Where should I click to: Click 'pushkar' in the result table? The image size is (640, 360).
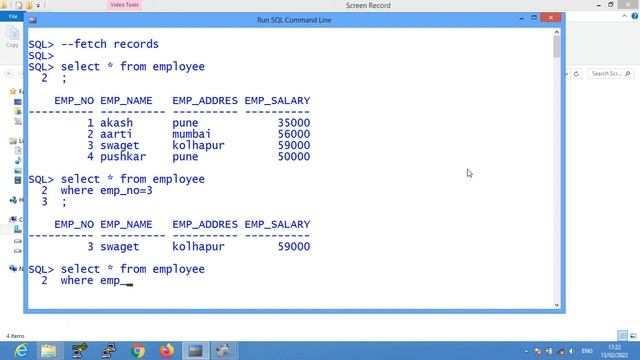coord(123,156)
